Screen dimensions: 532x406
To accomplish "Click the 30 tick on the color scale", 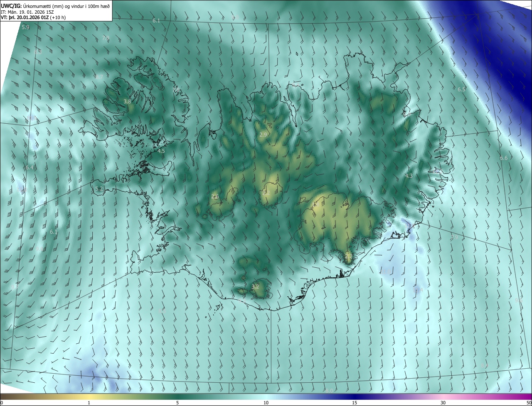I will click(x=443, y=403).
